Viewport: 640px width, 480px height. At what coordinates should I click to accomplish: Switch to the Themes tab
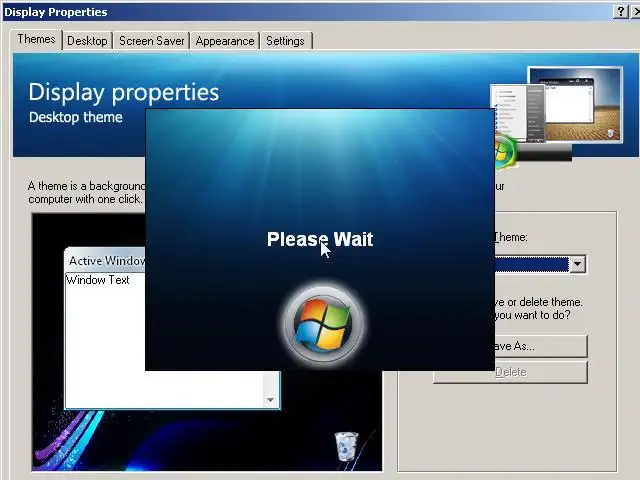36,40
